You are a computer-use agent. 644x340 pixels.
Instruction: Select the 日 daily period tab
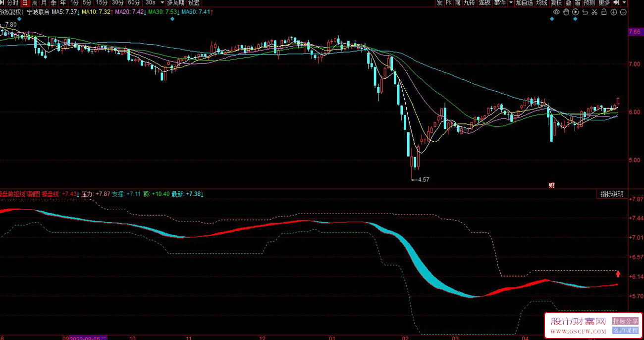click(x=24, y=2)
